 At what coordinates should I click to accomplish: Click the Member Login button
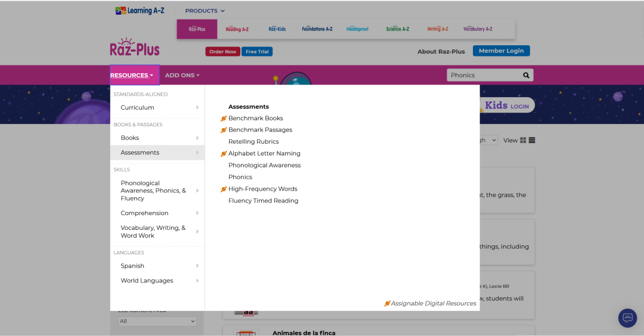tap(501, 51)
